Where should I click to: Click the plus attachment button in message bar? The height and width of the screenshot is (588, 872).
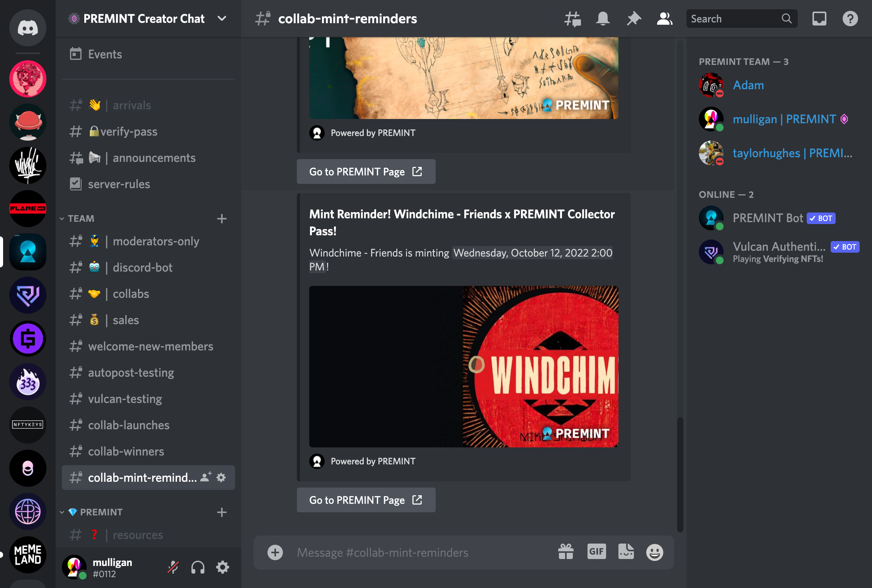coord(275,552)
